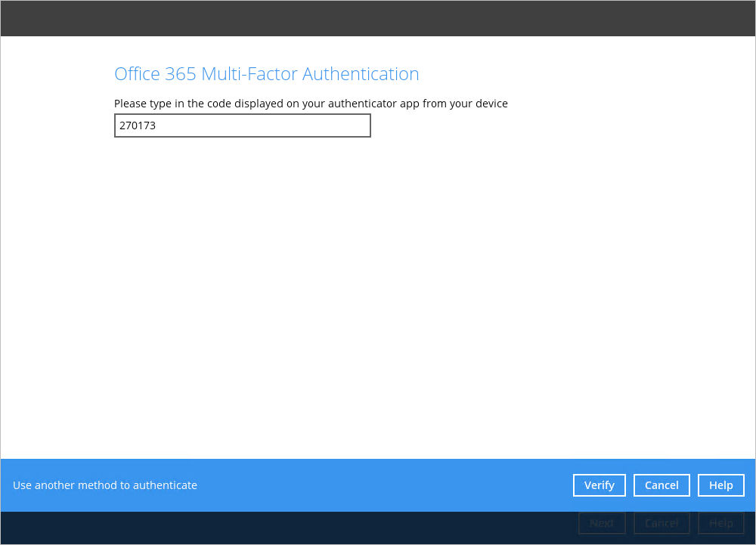Click the dimmed background Cancel button
The height and width of the screenshot is (545, 756).
point(661,523)
